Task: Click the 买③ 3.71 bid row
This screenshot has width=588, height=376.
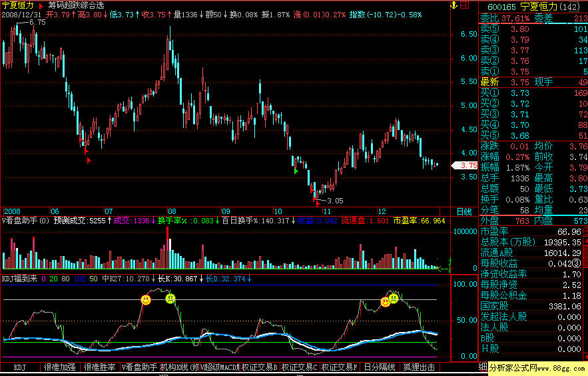Action: [533, 114]
